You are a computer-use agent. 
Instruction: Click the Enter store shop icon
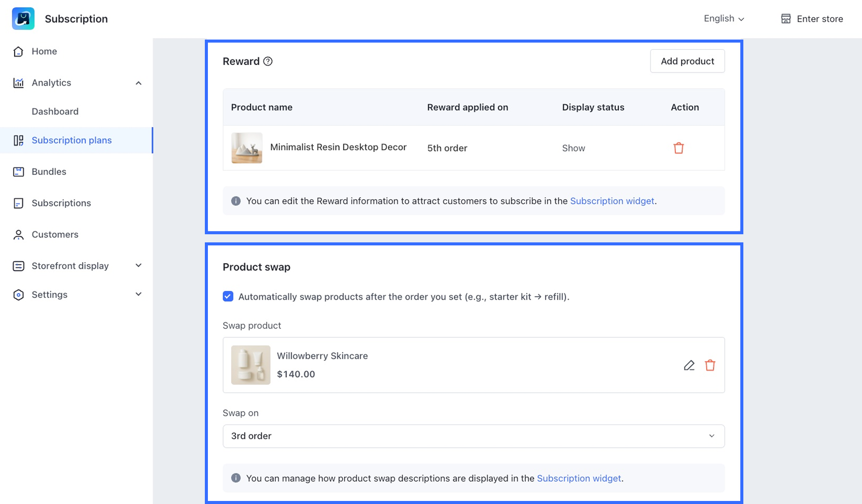click(x=786, y=19)
